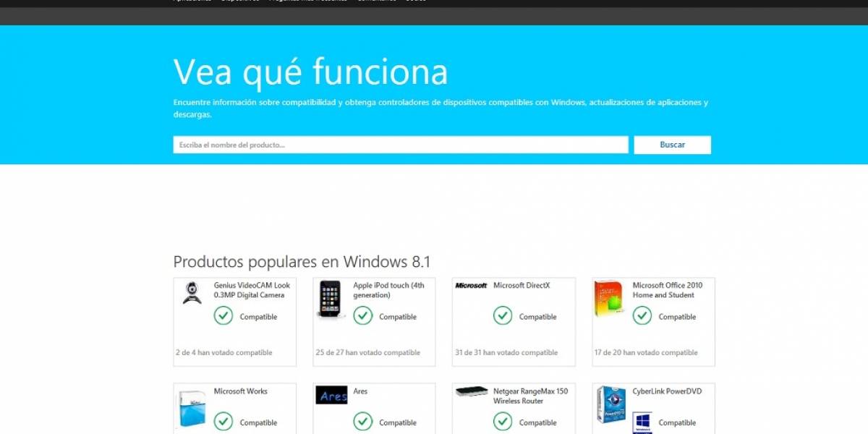Click the green checkmark for Microsoft DirectX
The width and height of the screenshot is (868, 434).
click(x=503, y=316)
